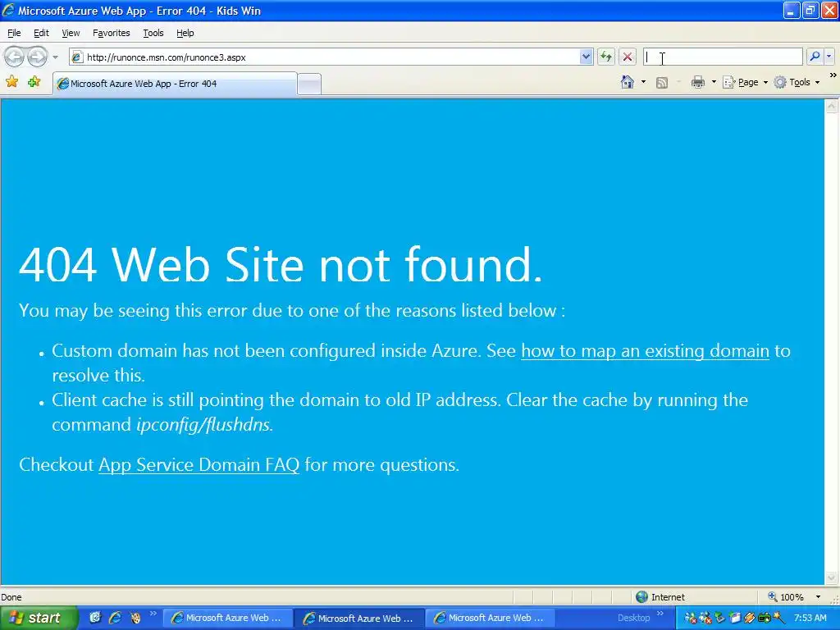This screenshot has width=840, height=630.
Task: Launch Internet Explorer from Quick Launch
Action: 115,618
